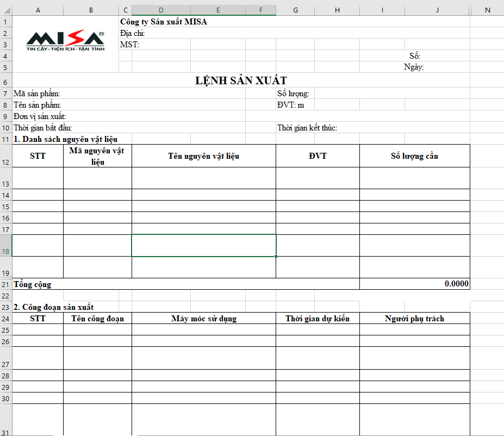Select column E header
The image size is (504, 436).
[x=218, y=10]
